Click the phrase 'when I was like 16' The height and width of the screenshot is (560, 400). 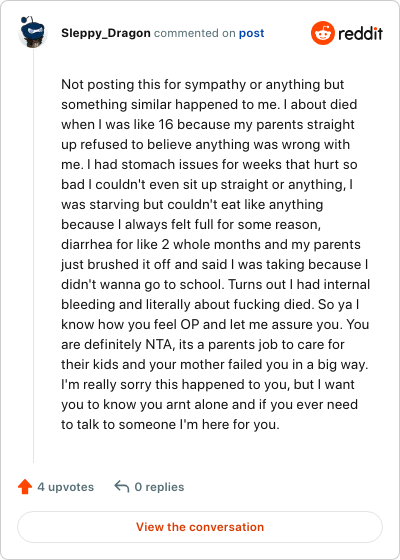pyautogui.click(x=118, y=125)
